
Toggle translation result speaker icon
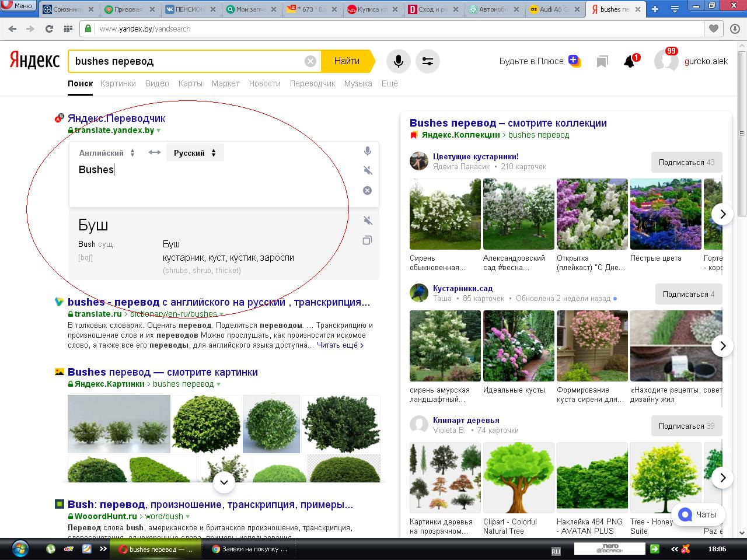pos(367,220)
